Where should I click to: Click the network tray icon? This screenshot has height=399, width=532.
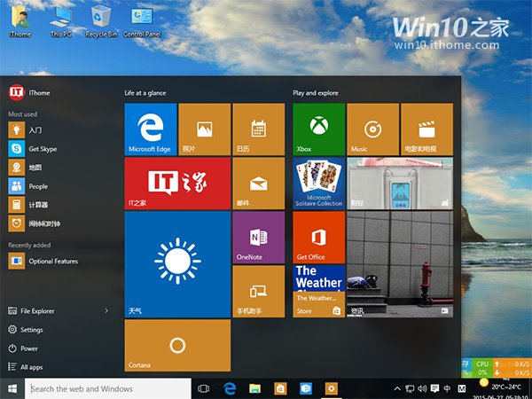point(410,388)
